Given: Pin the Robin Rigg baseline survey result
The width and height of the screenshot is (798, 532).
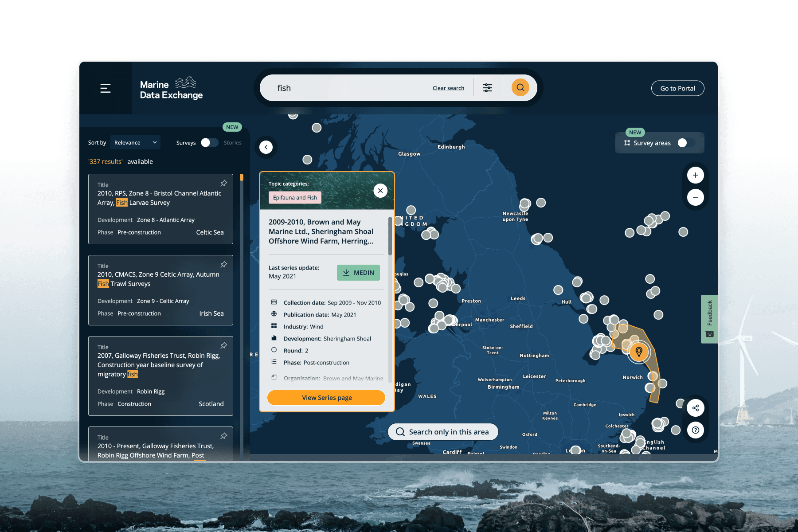Looking at the screenshot, I should pyautogui.click(x=224, y=345).
